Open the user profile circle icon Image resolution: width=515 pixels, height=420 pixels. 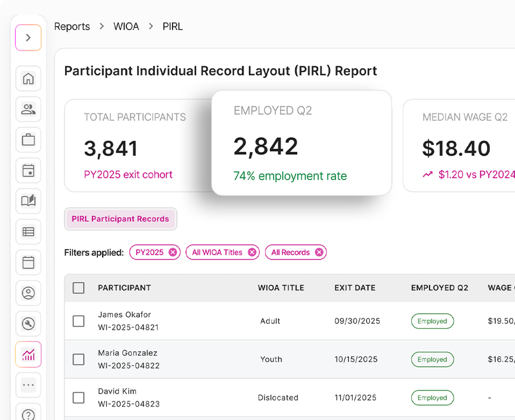tap(28, 293)
